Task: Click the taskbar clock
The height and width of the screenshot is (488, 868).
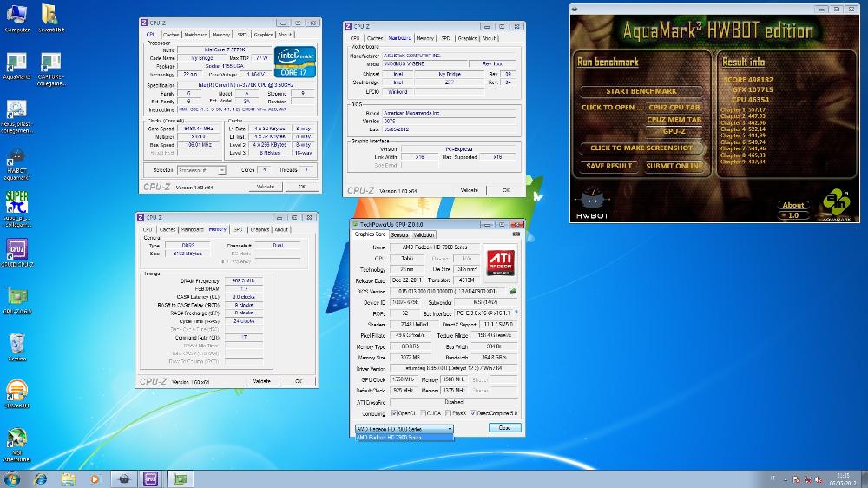Action: [843, 479]
